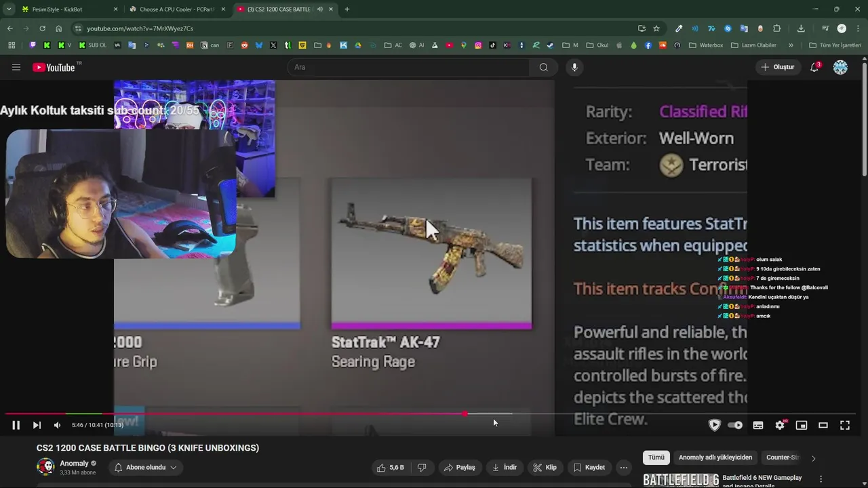This screenshot has width=868, height=488.
Task: Go to the YouTube home logo
Action: (54, 67)
